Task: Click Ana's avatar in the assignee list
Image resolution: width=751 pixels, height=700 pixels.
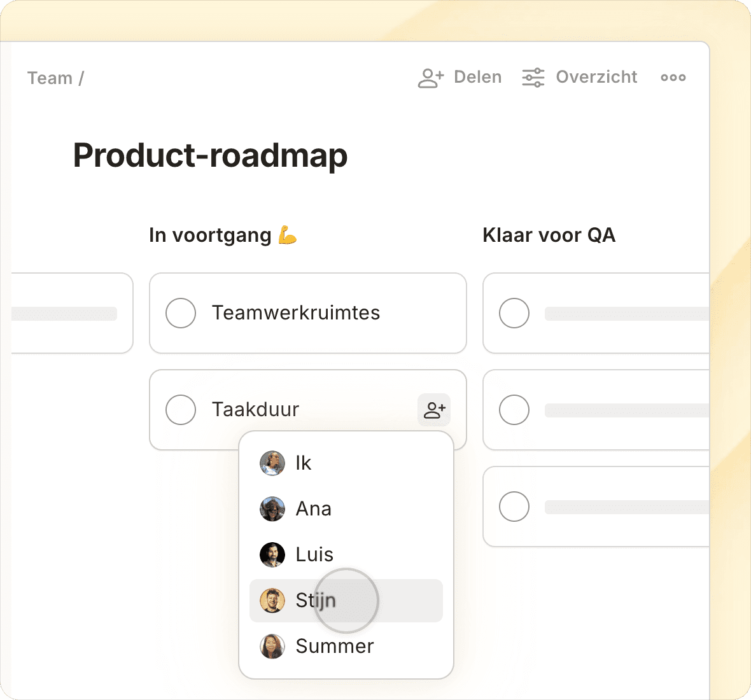Action: tap(272, 508)
